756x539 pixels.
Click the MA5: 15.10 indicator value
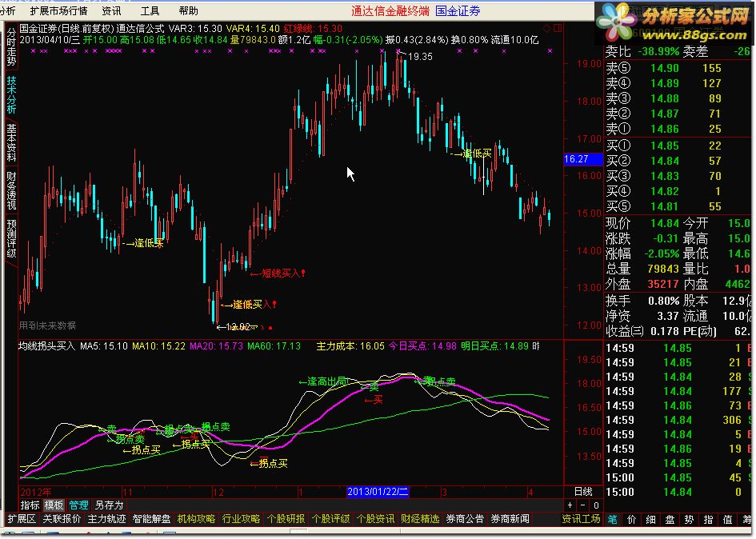coord(104,346)
